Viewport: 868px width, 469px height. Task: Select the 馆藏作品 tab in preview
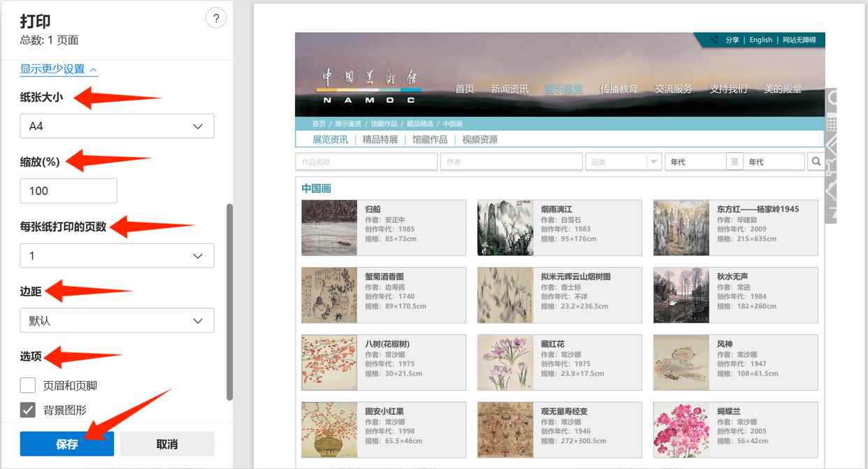pyautogui.click(x=430, y=139)
